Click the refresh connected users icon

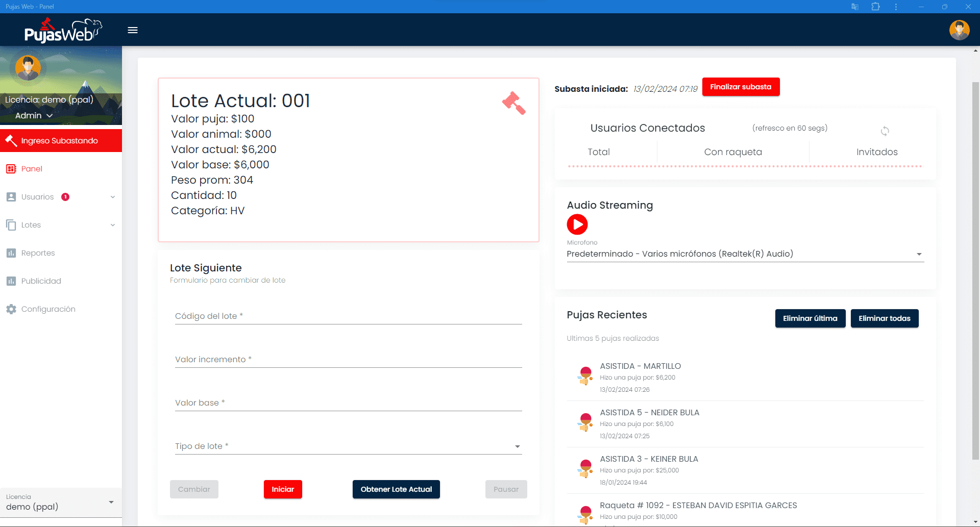885,131
